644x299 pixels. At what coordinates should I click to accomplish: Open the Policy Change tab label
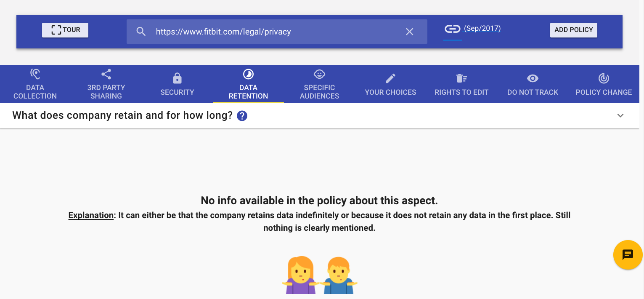(x=604, y=92)
